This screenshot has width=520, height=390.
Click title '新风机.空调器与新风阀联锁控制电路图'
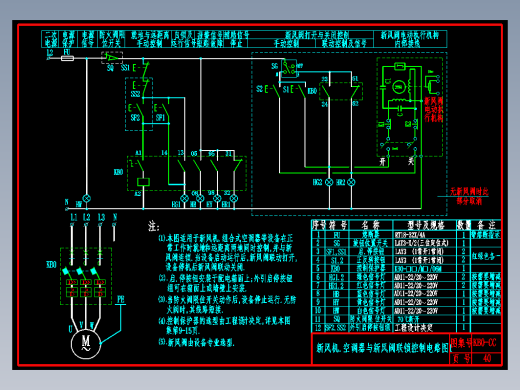[383, 348]
